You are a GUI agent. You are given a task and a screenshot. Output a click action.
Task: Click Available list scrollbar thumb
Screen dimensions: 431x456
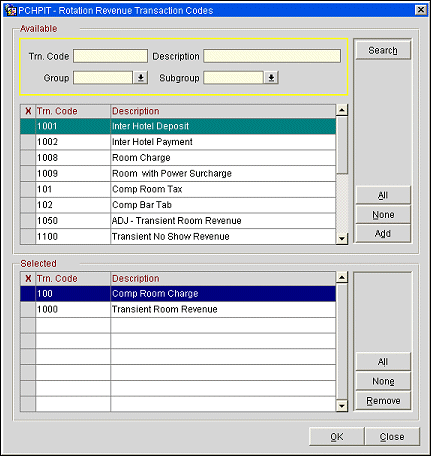[x=342, y=145]
